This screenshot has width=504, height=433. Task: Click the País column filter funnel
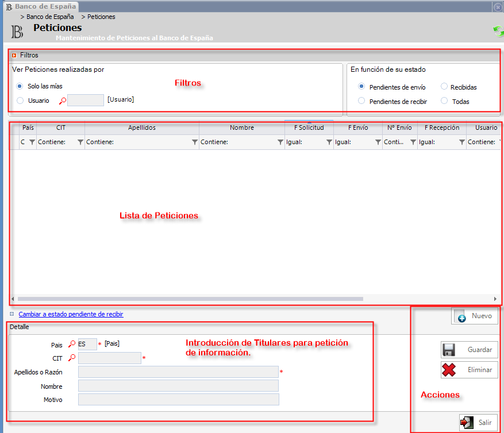32,142
